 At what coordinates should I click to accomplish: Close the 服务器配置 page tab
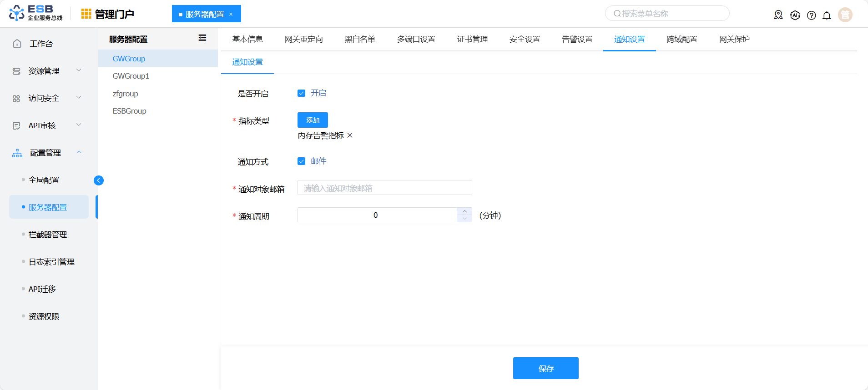[231, 14]
